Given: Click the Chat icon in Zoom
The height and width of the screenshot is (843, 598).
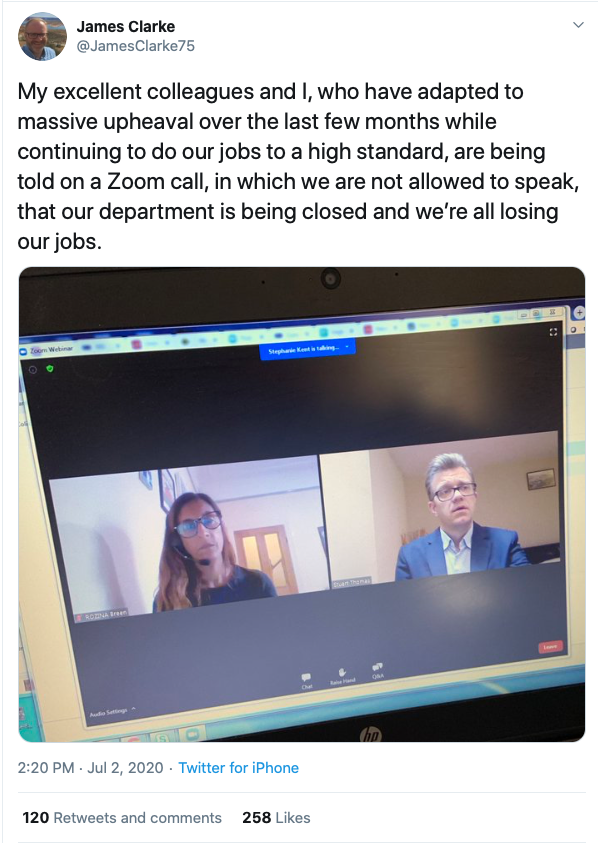Looking at the screenshot, I should pos(307,680).
